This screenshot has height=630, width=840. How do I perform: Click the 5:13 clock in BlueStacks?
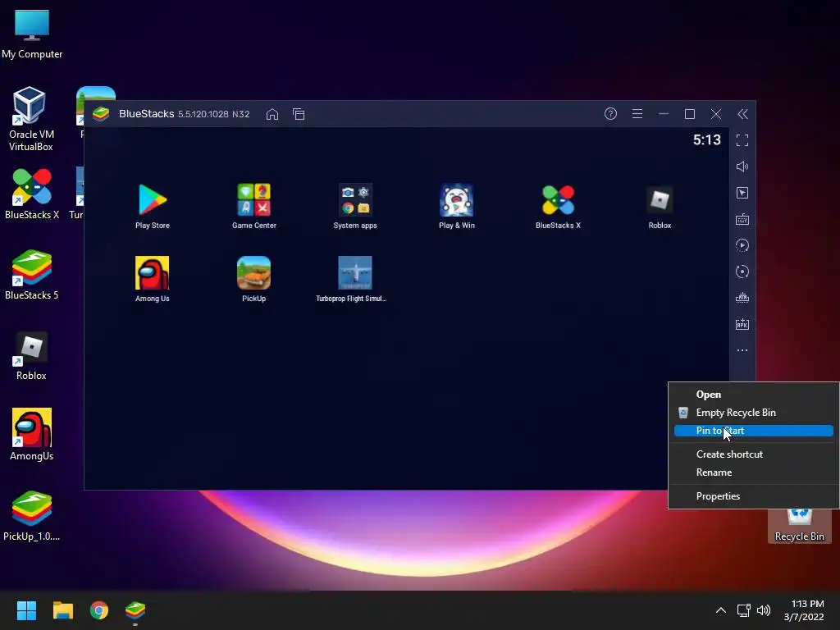(706, 139)
